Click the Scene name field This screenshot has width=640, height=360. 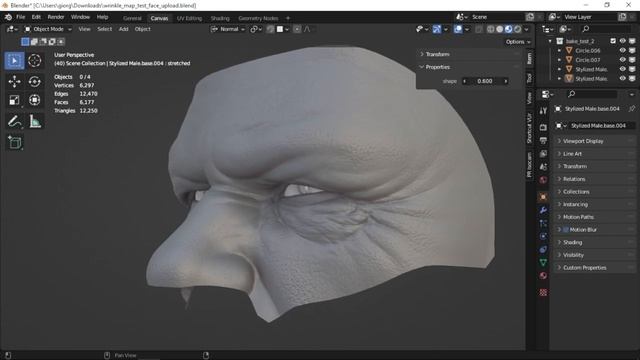pos(496,17)
